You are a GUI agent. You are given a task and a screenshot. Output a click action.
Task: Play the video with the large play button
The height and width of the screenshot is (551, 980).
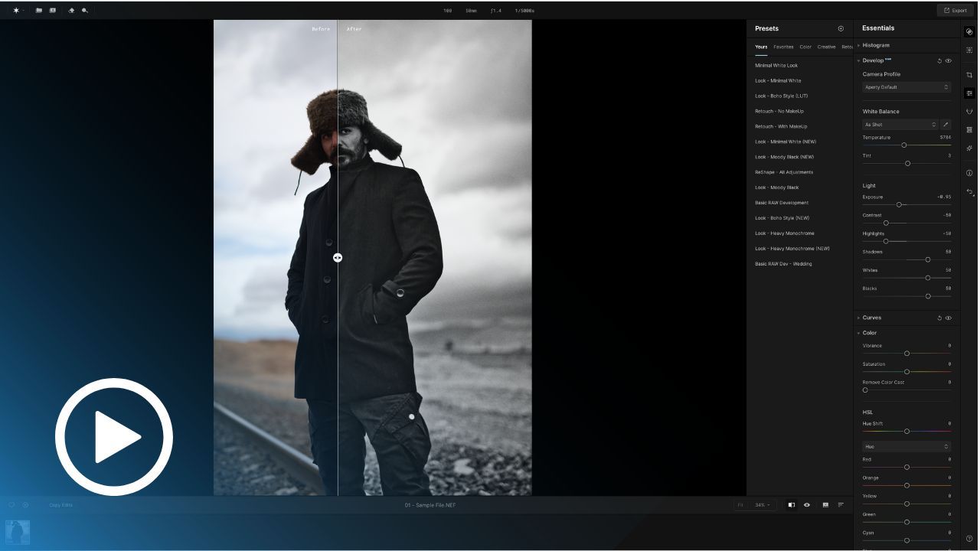[114, 437]
